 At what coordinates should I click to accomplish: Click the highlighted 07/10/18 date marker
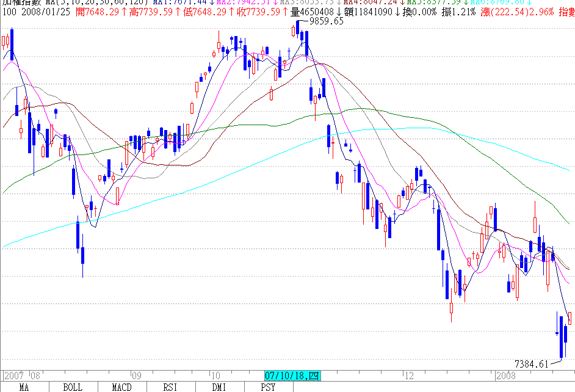point(291,376)
